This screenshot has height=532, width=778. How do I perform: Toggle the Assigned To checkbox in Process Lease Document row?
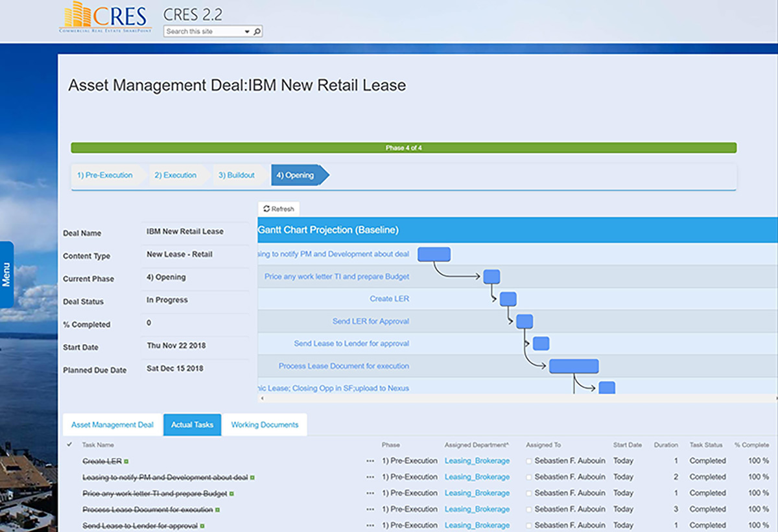(529, 510)
